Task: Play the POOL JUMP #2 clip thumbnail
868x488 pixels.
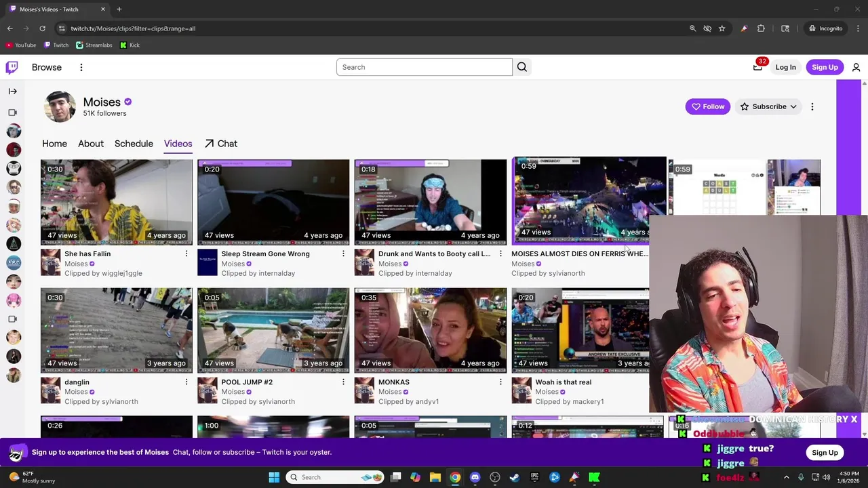Action: pyautogui.click(x=273, y=331)
